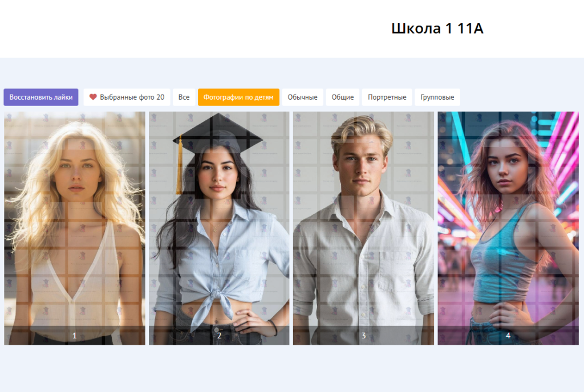This screenshot has height=392, width=584.
Task: Click the number 3 caption bar
Action: pos(363,336)
